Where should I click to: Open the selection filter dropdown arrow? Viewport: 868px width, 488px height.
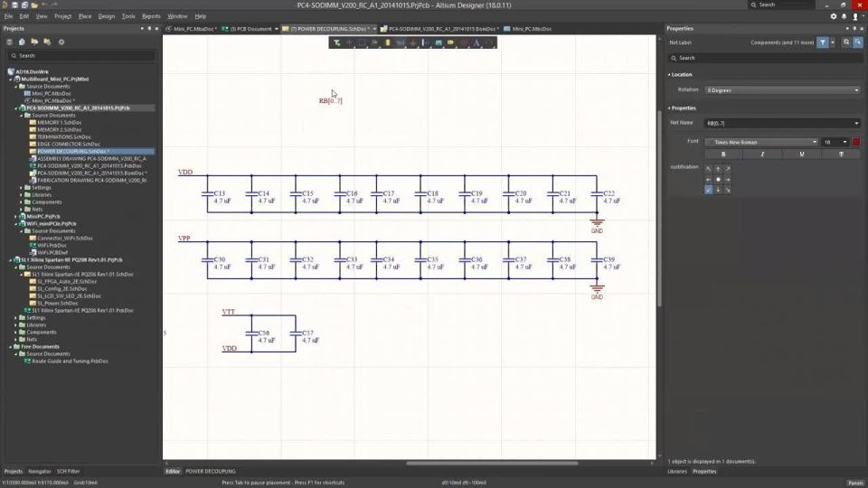833,42
